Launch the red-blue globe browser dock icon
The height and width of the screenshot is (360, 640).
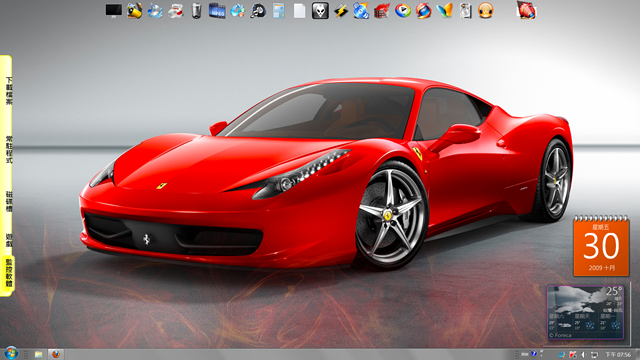pyautogui.click(x=424, y=11)
